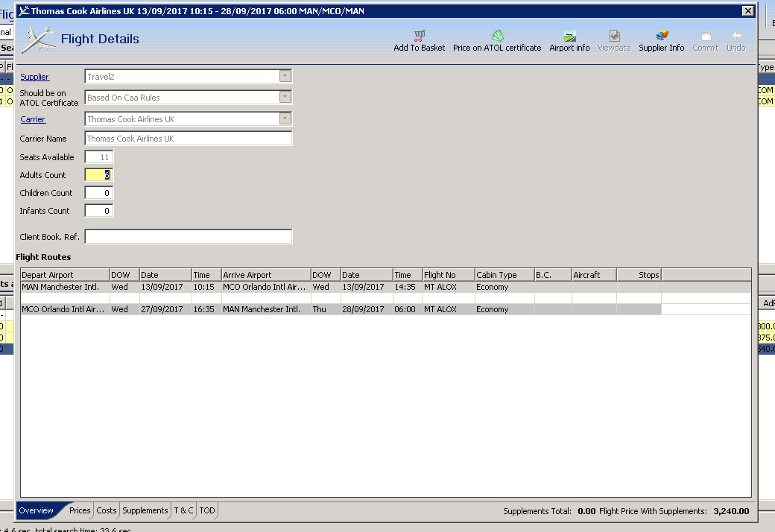Click the 14:35 arrival time cell
Image resolution: width=775 pixels, height=532 pixels.
coord(408,287)
